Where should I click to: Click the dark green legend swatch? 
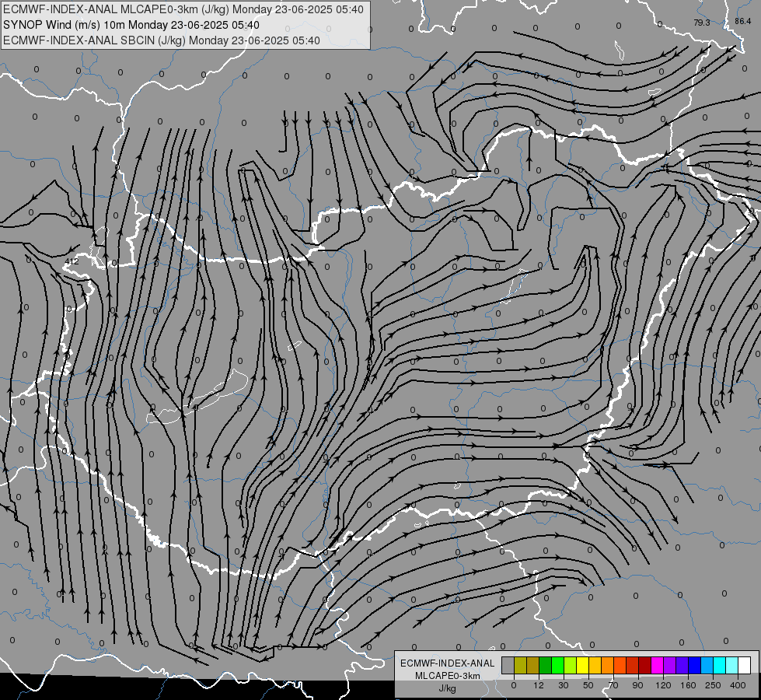(546, 665)
